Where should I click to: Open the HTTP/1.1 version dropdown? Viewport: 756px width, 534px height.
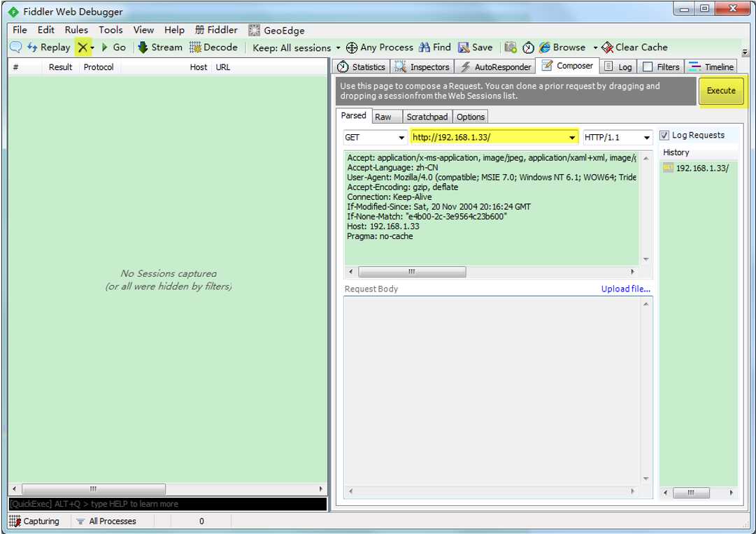[x=617, y=138]
